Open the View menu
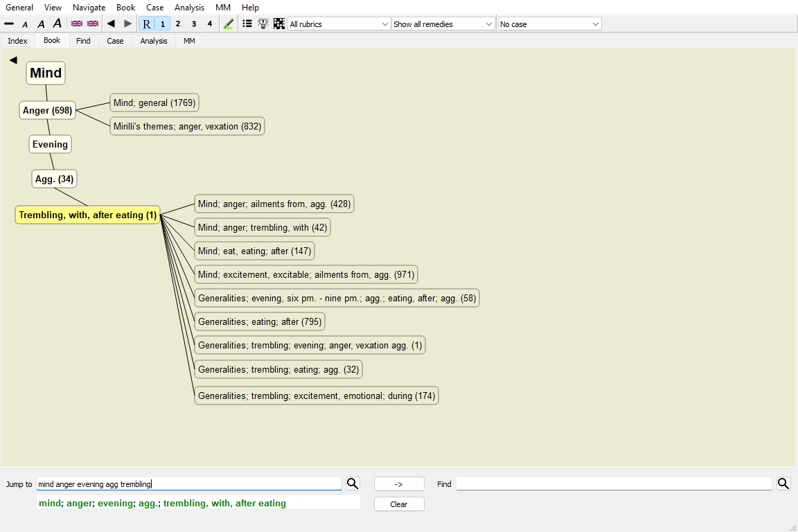This screenshot has width=798, height=532. pos(53,7)
